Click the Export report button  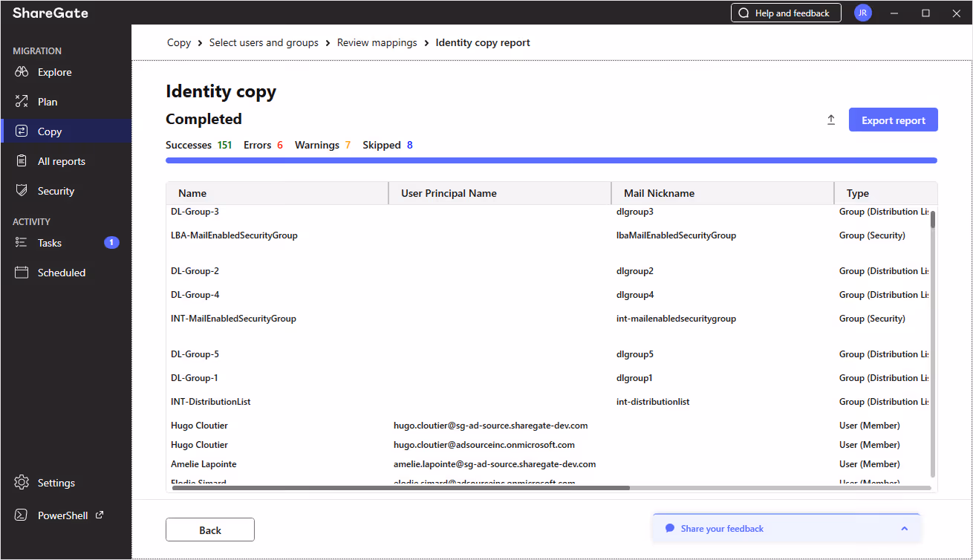point(893,120)
